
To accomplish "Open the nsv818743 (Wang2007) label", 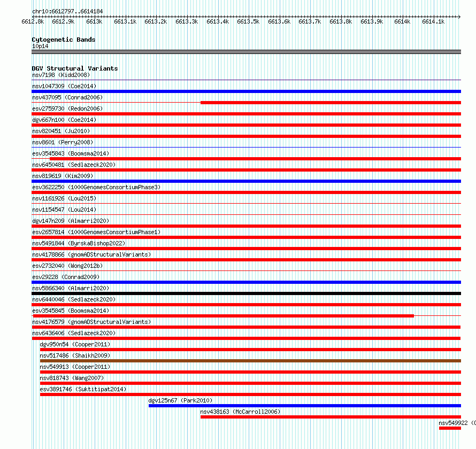I will click(x=72, y=378).
